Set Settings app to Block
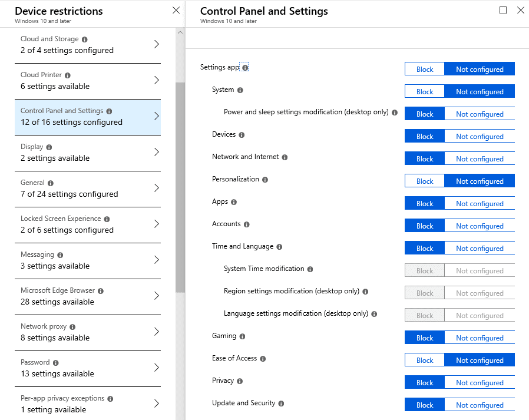The width and height of the screenshot is (529, 420). [x=424, y=69]
